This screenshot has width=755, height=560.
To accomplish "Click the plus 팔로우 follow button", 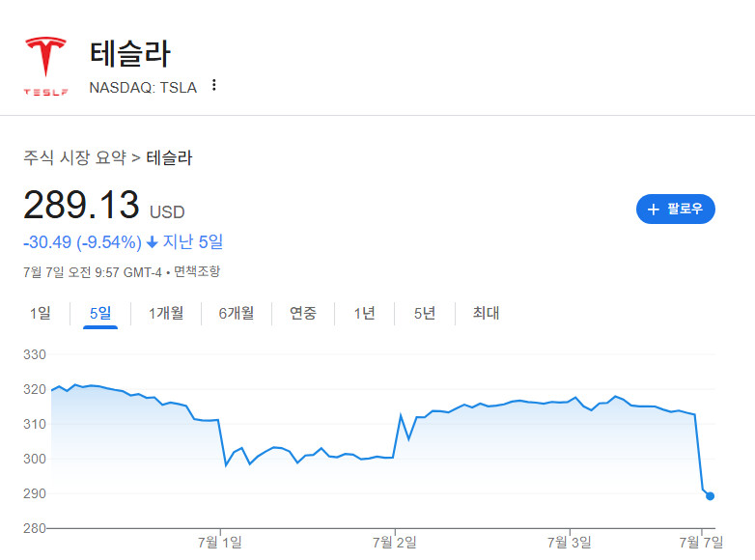I will 675,209.
